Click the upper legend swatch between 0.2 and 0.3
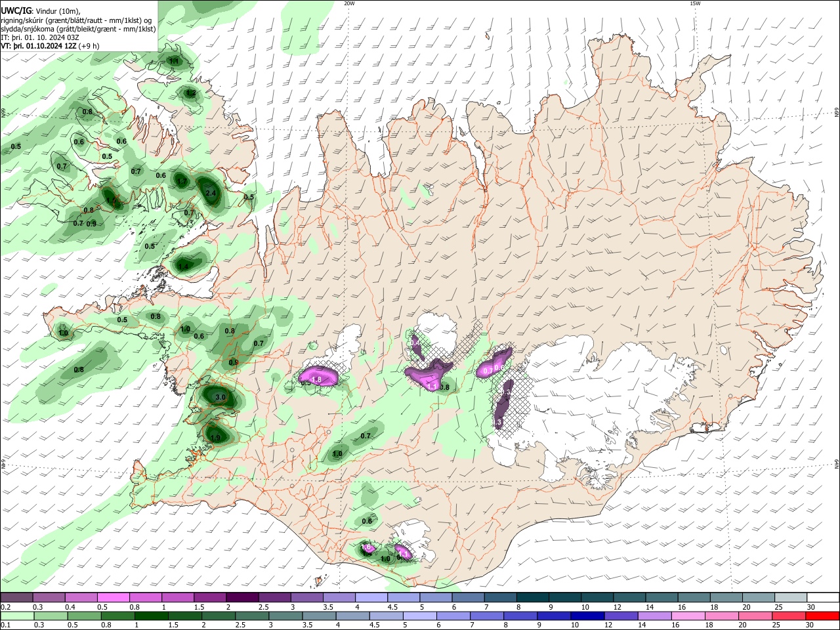This screenshot has width=840, height=630. (16, 598)
